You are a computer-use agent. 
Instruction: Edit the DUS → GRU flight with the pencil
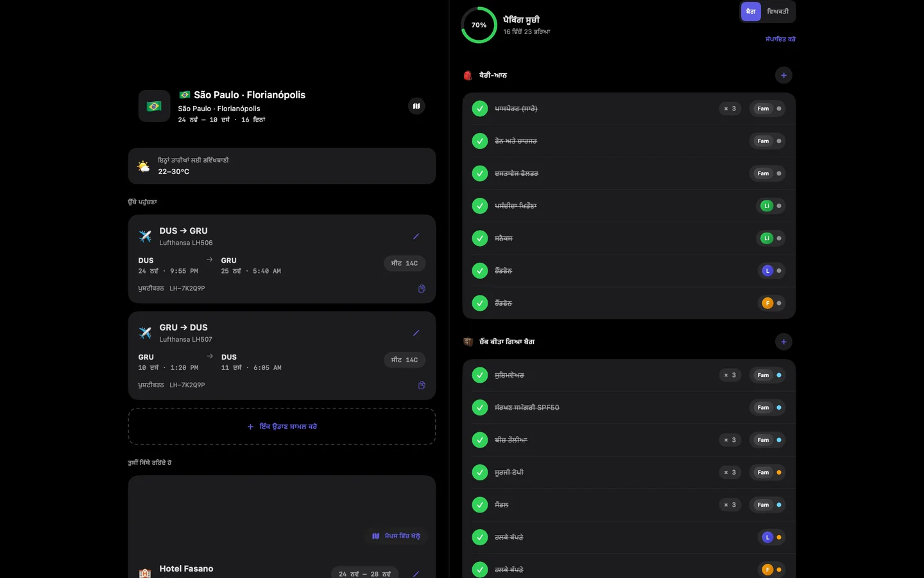click(416, 236)
